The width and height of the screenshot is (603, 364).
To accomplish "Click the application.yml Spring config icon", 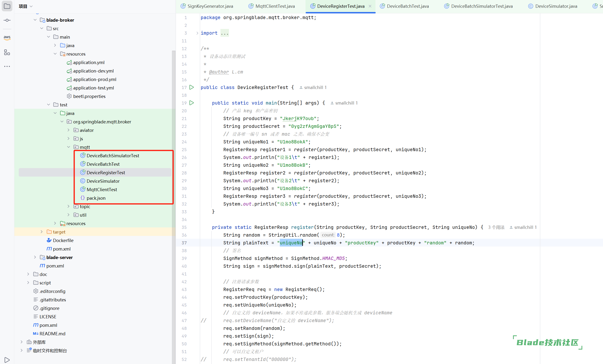I will (x=69, y=62).
